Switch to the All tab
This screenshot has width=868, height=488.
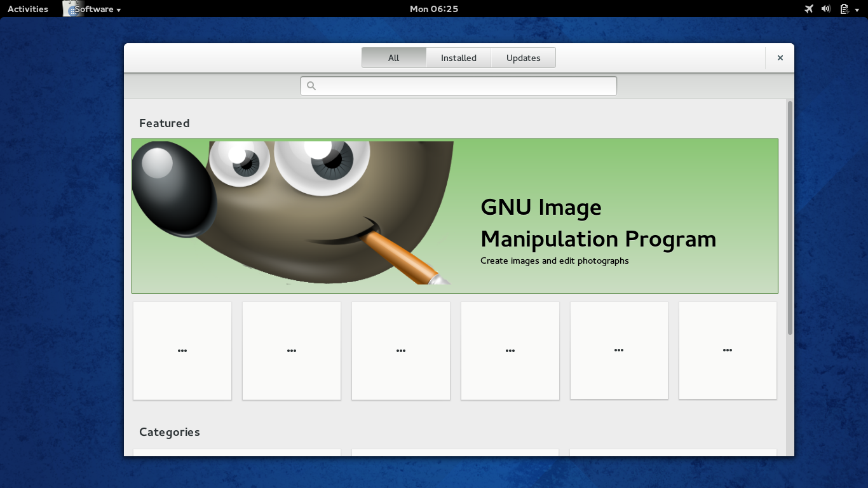(394, 58)
